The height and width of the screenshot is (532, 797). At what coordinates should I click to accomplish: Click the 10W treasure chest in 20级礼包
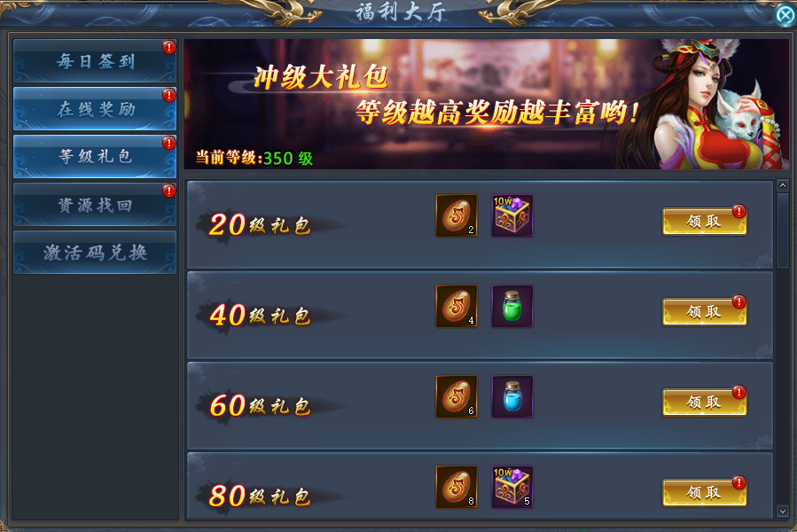pyautogui.click(x=512, y=215)
